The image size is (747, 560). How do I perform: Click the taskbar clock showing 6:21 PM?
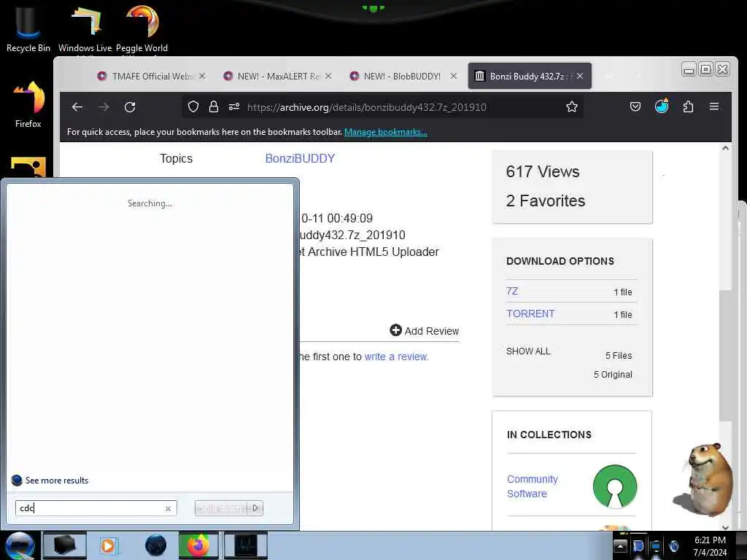pos(710,545)
